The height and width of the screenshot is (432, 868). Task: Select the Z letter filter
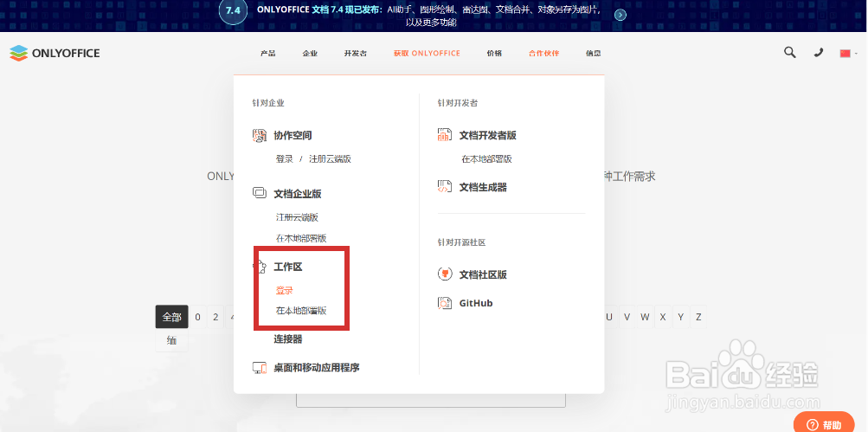point(698,317)
